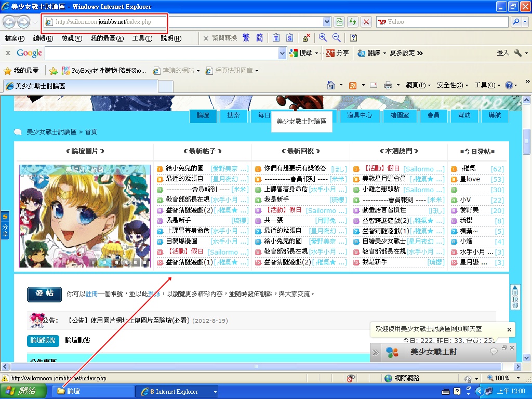Click the 註冊 register link
The width and height of the screenshot is (532, 399).
[91, 294]
